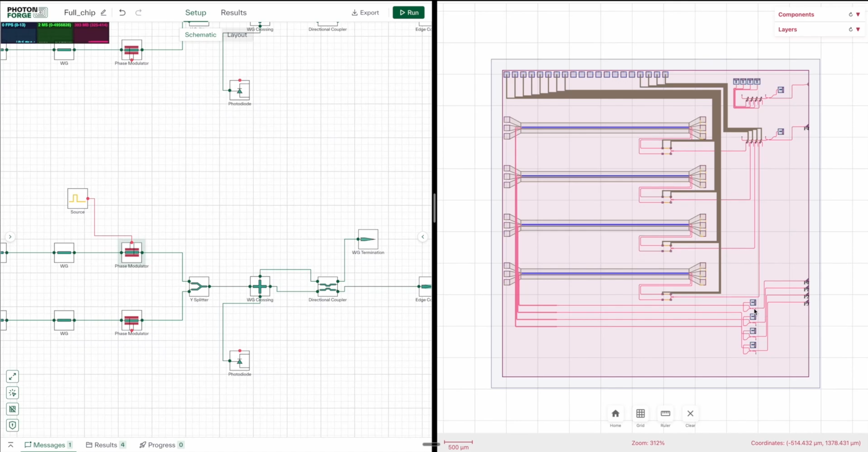Switch to the Layout view tab

(237, 35)
